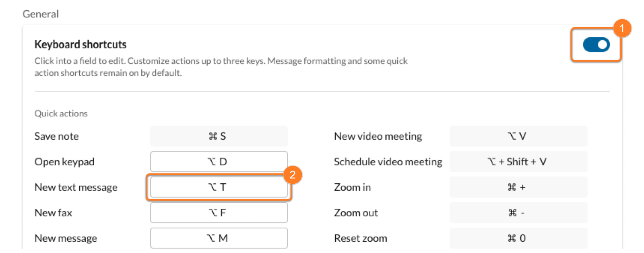Toggle the Keyboard shortcuts switch off
This screenshot has width=644, height=253.
pos(596,45)
